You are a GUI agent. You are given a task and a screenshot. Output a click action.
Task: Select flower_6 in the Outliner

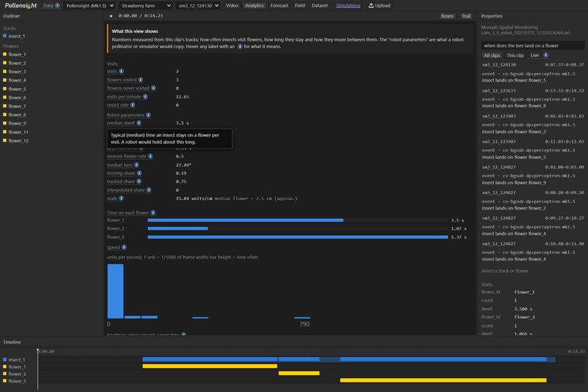tap(18, 98)
